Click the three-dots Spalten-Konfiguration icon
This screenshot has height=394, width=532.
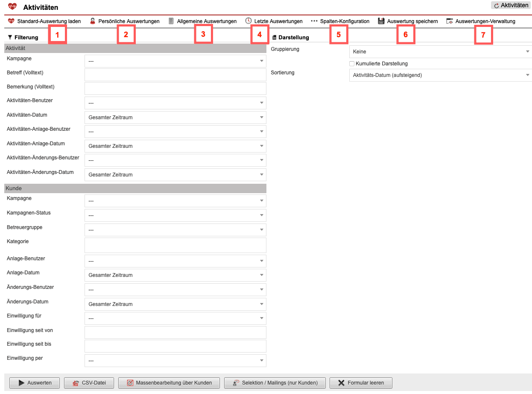click(314, 21)
